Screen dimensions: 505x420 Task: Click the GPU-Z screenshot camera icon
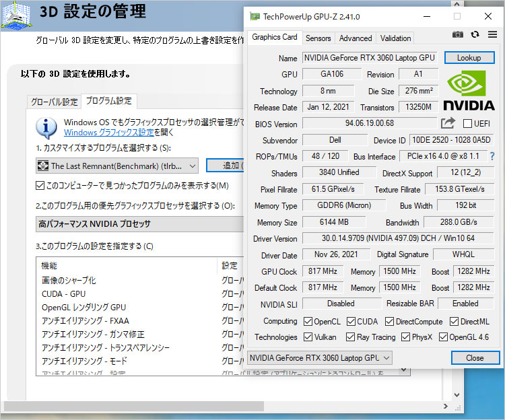(457, 34)
